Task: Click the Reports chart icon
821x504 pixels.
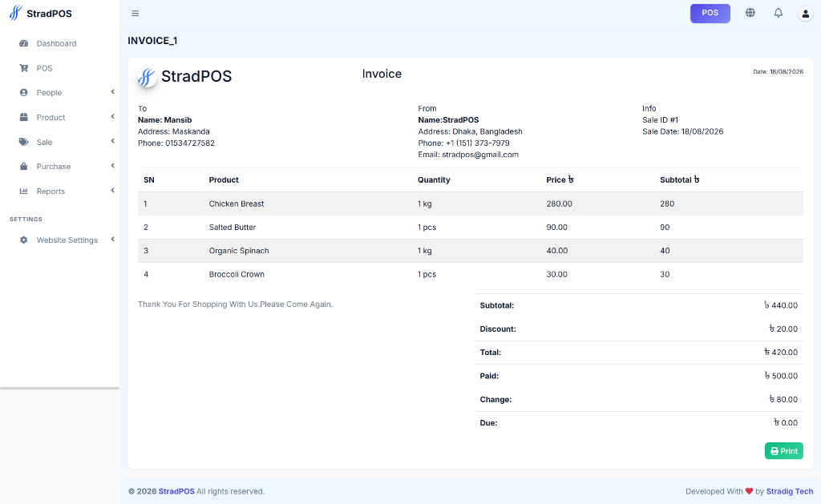Action: (23, 191)
